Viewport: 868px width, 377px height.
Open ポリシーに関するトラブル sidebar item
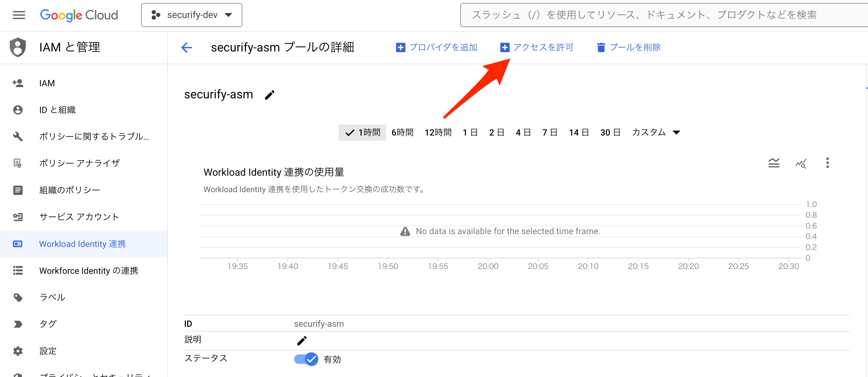point(84,136)
